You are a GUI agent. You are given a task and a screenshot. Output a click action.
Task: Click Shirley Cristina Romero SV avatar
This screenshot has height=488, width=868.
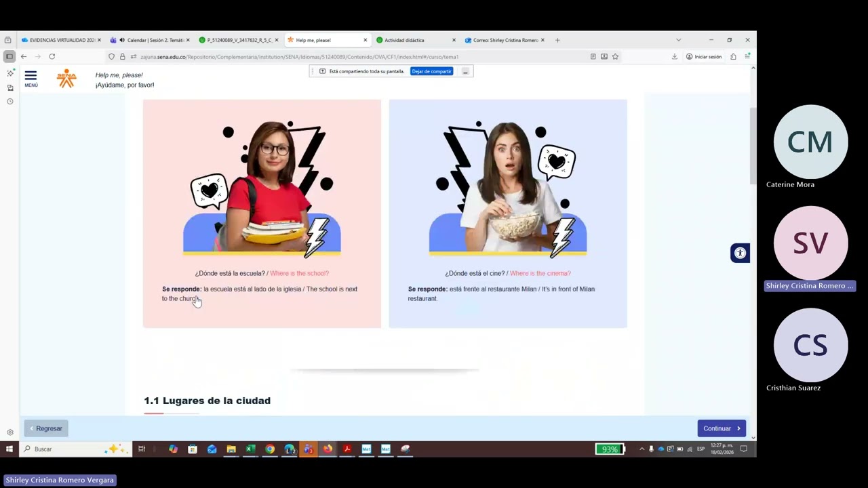coord(810,243)
